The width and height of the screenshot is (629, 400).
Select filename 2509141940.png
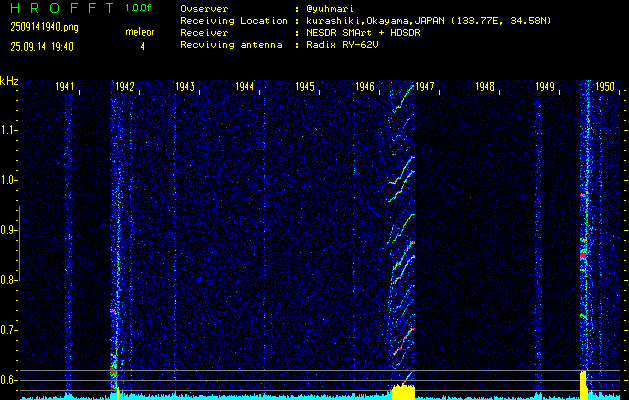(x=45, y=27)
